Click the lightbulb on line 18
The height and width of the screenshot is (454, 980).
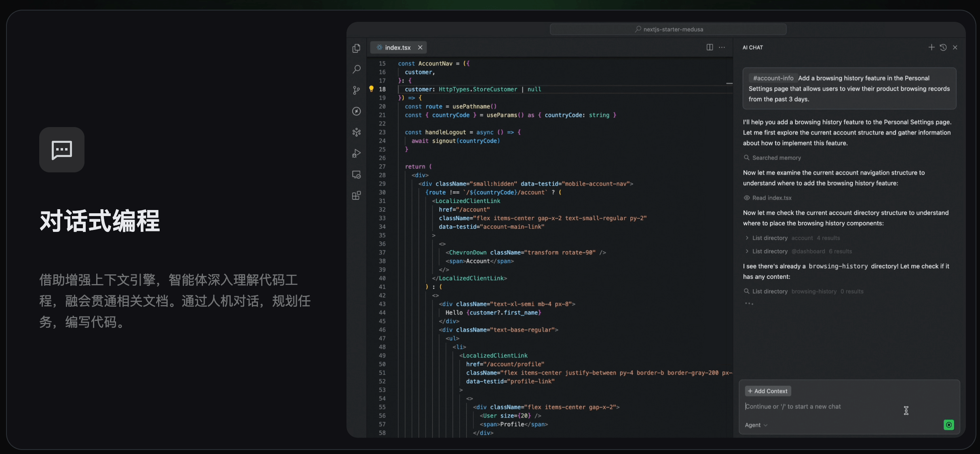point(371,89)
